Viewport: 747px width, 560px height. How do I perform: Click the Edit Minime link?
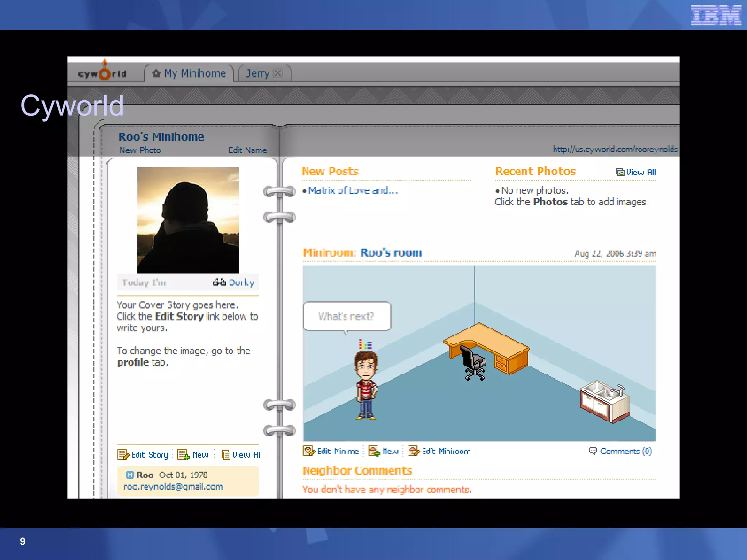click(x=338, y=451)
